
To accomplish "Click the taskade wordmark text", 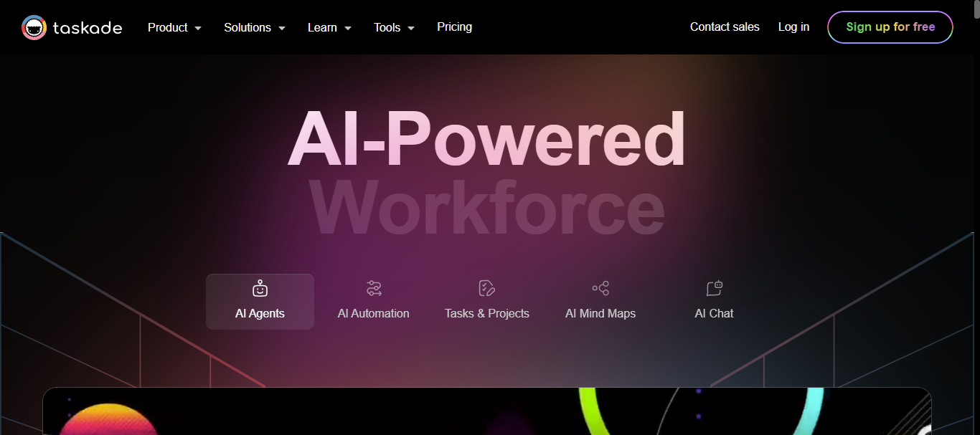I will pyautogui.click(x=88, y=28).
